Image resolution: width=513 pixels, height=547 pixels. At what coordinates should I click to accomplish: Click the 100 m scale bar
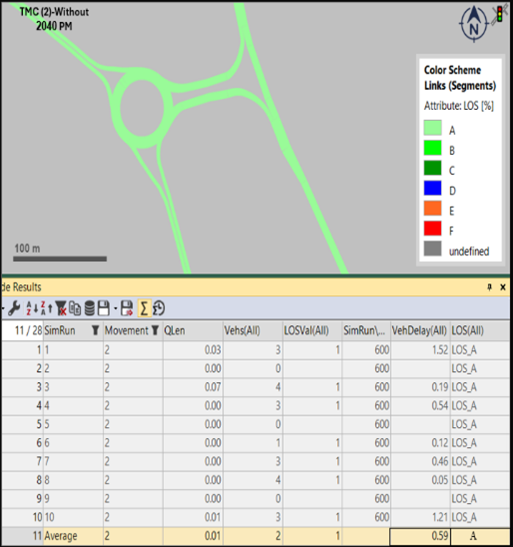click(60, 259)
